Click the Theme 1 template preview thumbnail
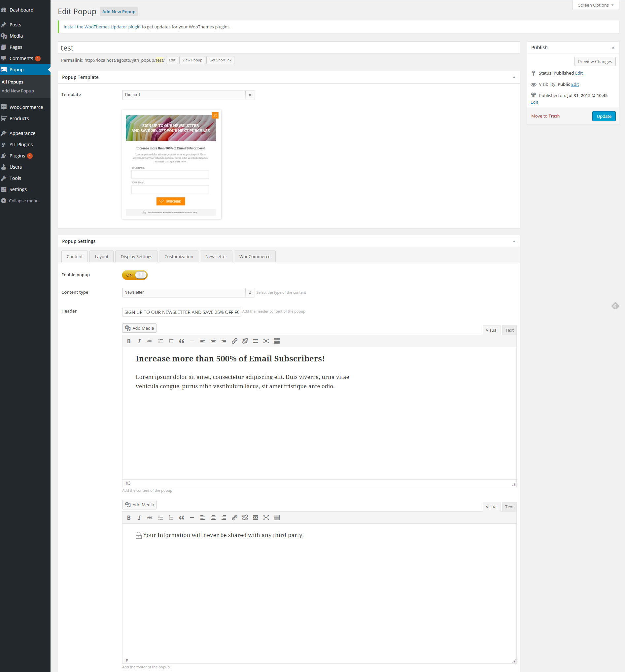This screenshot has height=672, width=625. point(171,164)
